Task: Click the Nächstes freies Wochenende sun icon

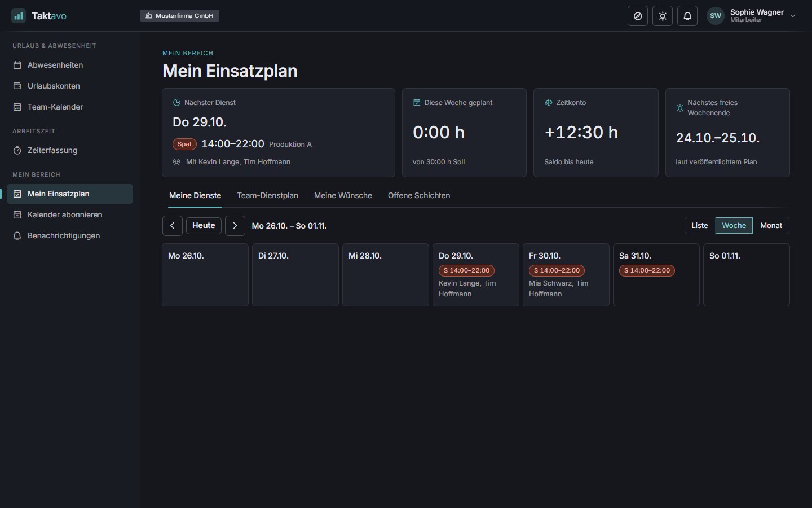Action: click(x=680, y=108)
